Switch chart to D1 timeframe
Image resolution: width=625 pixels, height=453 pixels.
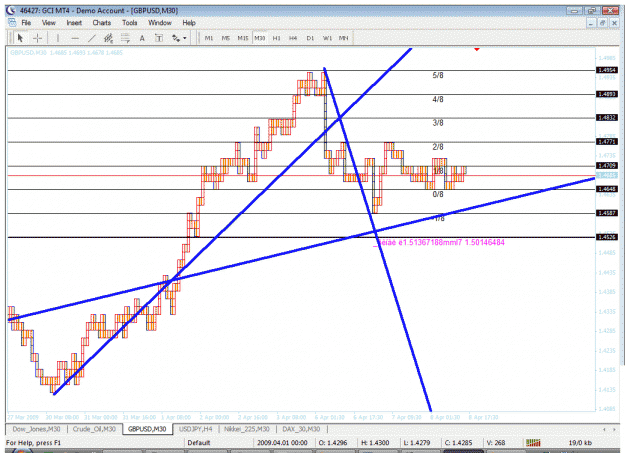310,38
